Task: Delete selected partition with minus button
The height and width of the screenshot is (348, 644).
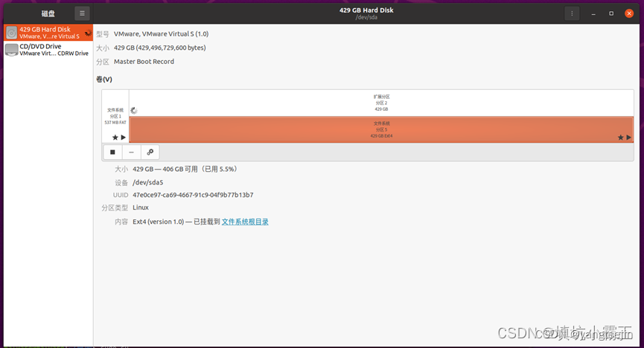Action: coord(132,152)
